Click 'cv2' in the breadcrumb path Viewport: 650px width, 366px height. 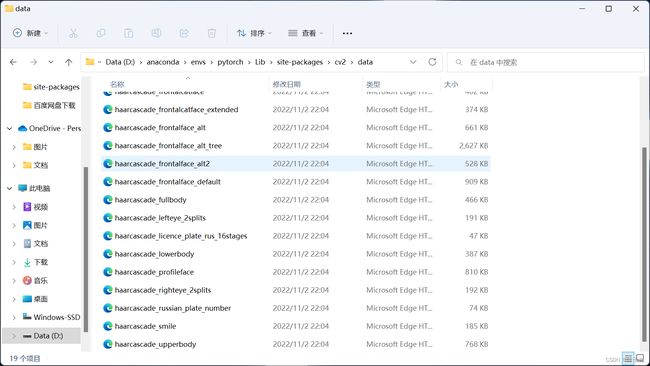click(x=340, y=62)
